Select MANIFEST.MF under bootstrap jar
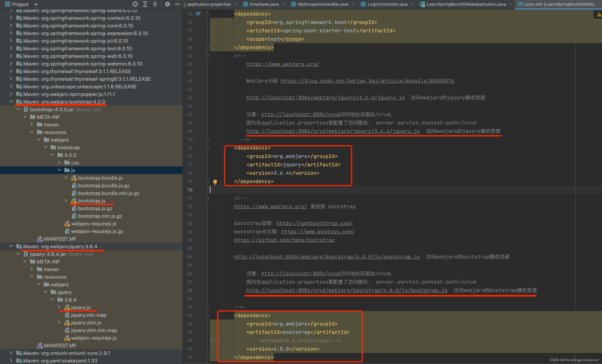The height and width of the screenshot is (364, 602). pyautogui.click(x=60, y=239)
